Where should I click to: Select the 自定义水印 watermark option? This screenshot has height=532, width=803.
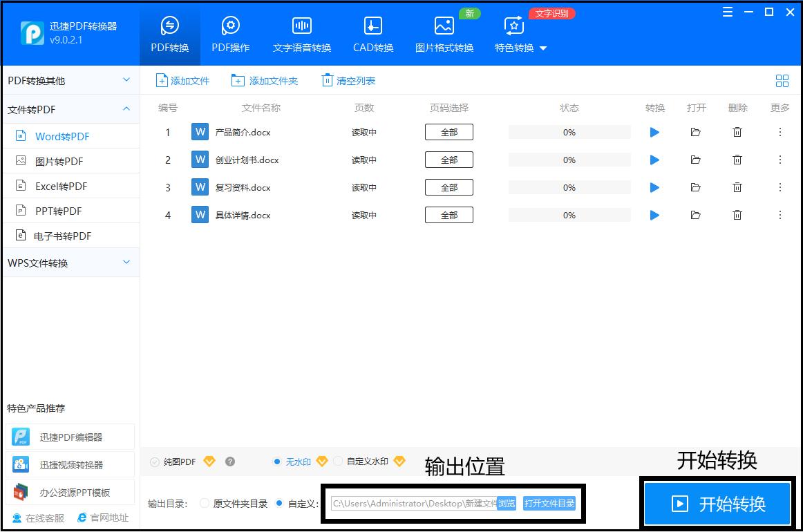point(338,461)
